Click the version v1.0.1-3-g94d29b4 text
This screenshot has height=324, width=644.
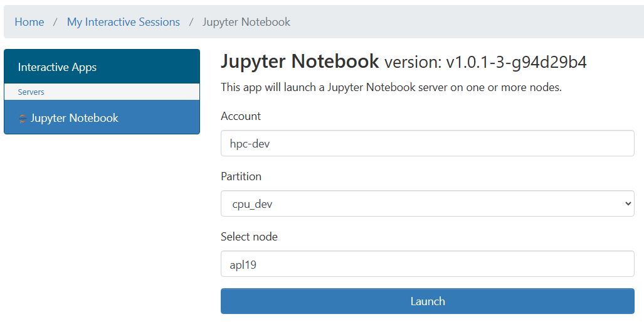click(x=485, y=62)
